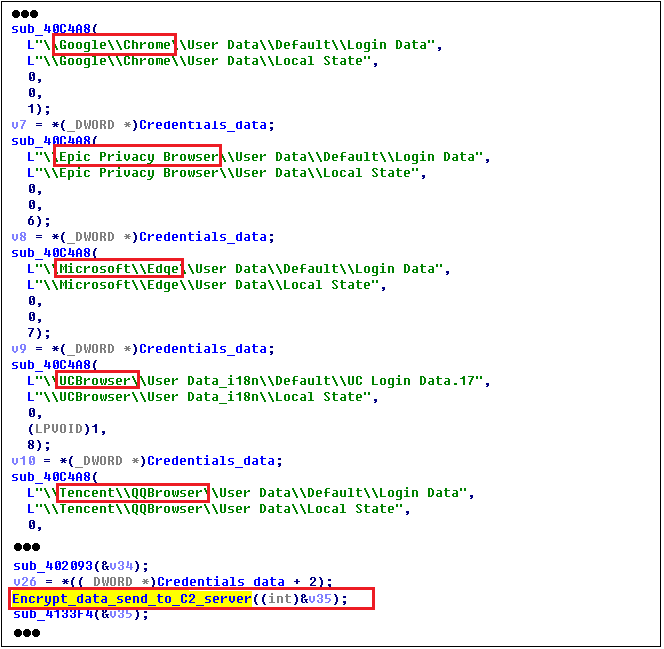Image resolution: width=664 pixels, height=649 pixels.
Task: Select the Google Chrome Login Data path string
Action: (x=231, y=44)
